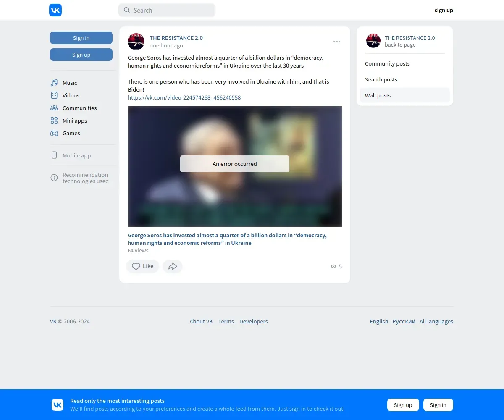Click the VK logo in bottom banner
The height and width of the screenshot is (420, 504).
coord(58,405)
